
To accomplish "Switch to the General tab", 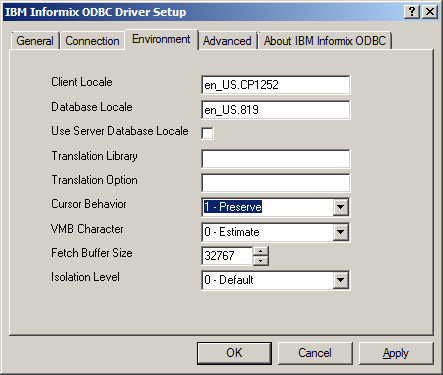I will click(x=35, y=41).
